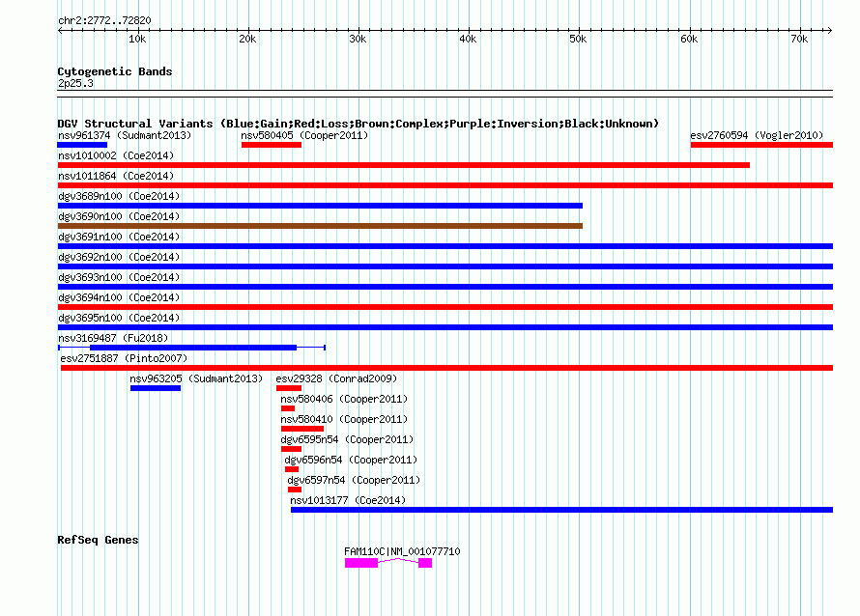Click the red esv2760594 bar
The image size is (860, 616).
pos(761,145)
